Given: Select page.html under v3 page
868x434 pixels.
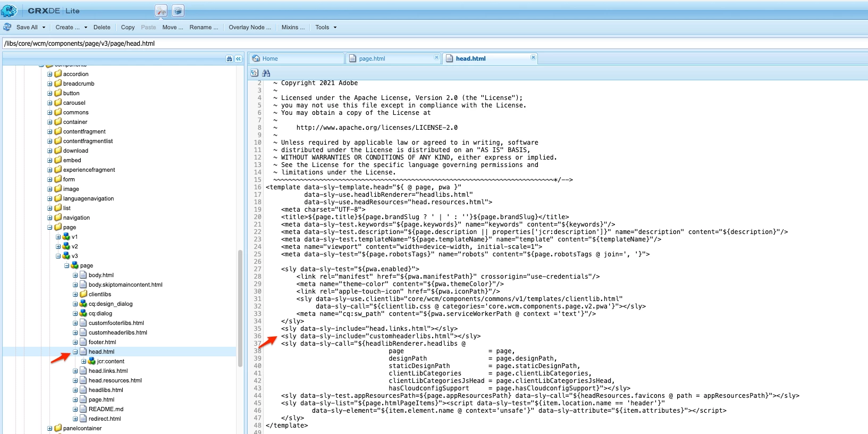Looking at the screenshot, I should [x=102, y=399].
